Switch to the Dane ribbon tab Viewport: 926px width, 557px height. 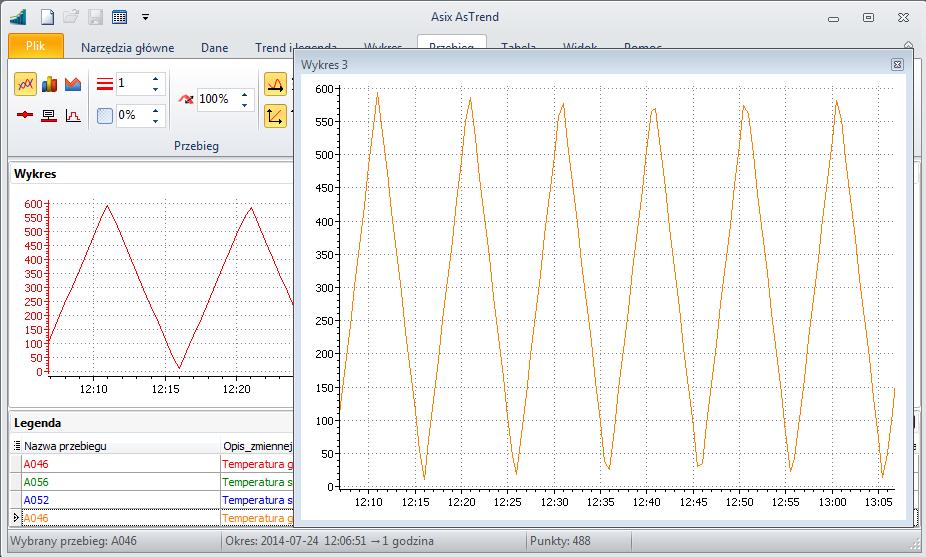tap(214, 48)
